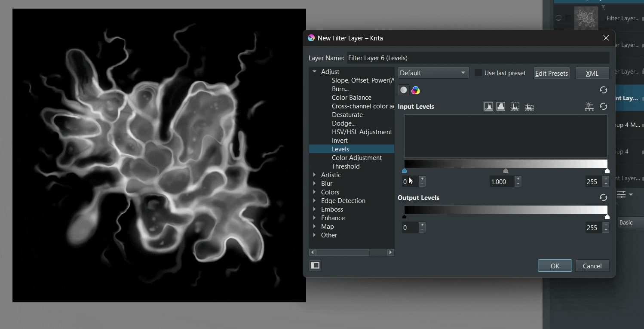Screen dimensions: 644x329
Task: Expand the Edge Detection filter category
Action: pyautogui.click(x=315, y=201)
